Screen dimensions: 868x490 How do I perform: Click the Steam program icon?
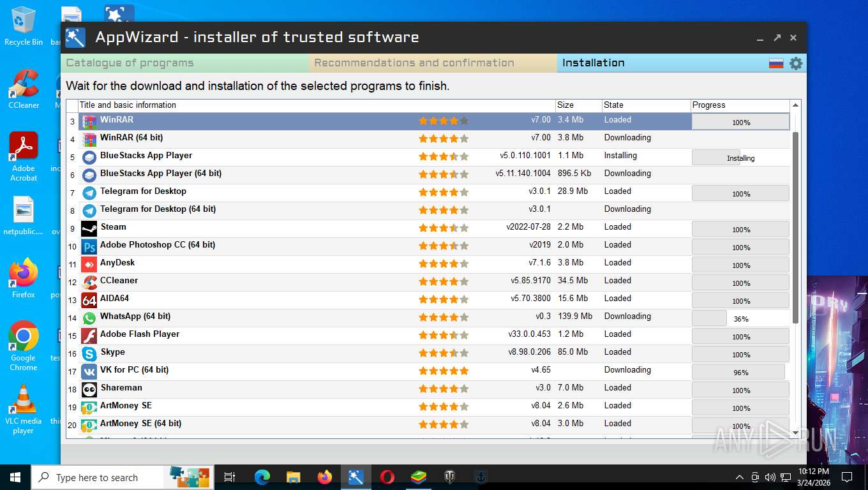tap(89, 228)
